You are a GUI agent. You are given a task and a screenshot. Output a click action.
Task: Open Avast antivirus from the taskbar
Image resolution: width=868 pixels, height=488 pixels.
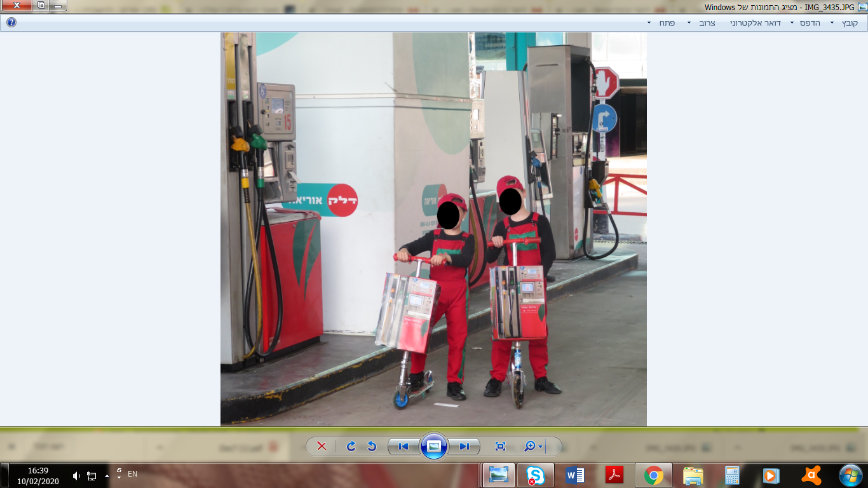point(811,475)
